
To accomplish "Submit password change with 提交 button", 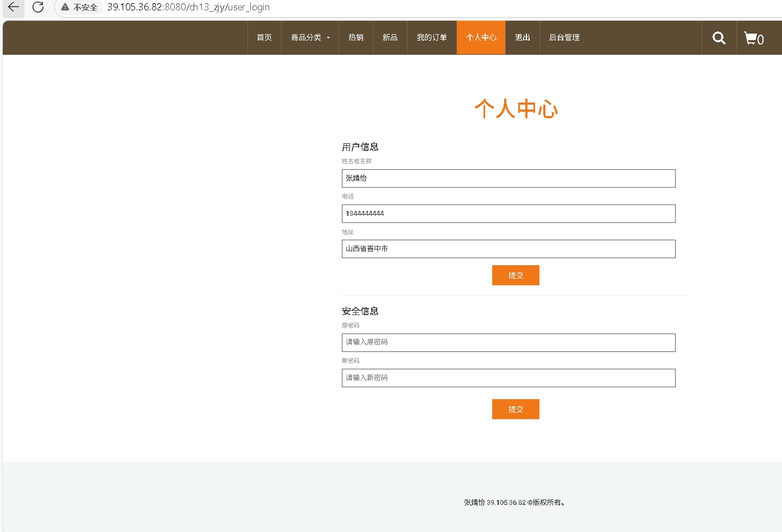I will 516,409.
